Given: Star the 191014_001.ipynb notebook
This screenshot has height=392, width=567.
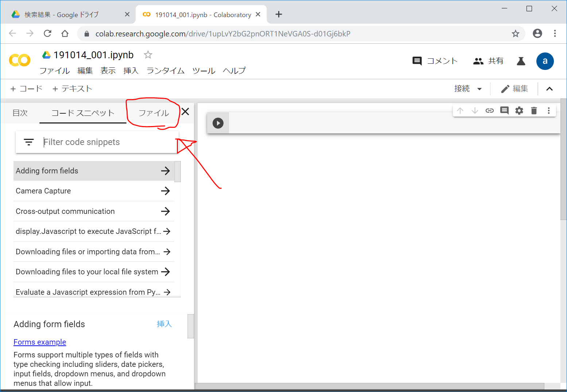Looking at the screenshot, I should (148, 55).
